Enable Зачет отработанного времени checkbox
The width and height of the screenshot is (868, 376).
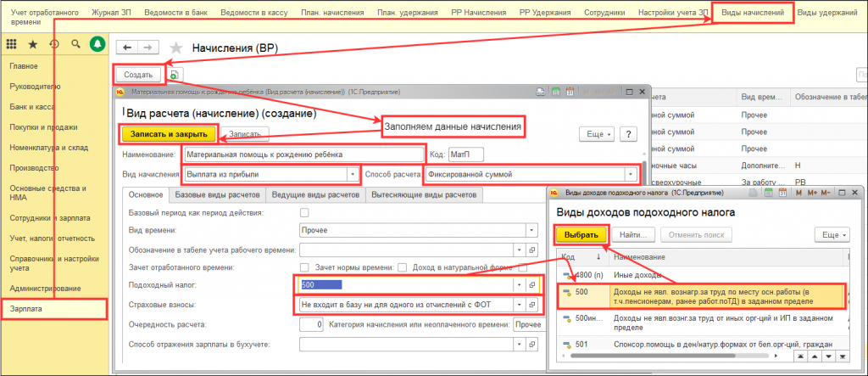tap(305, 267)
